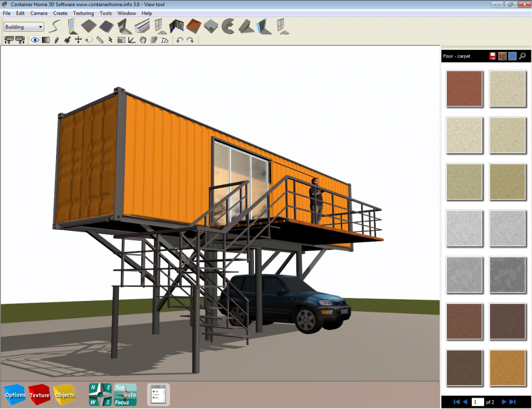Image resolution: width=532 pixels, height=409 pixels.
Task: Click the ruler measure tool
Action: coord(99,40)
